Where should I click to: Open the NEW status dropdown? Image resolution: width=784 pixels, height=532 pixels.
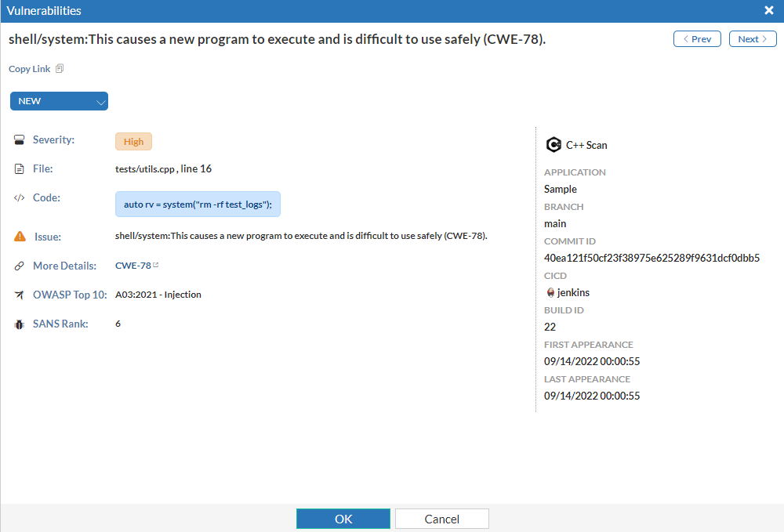(59, 101)
